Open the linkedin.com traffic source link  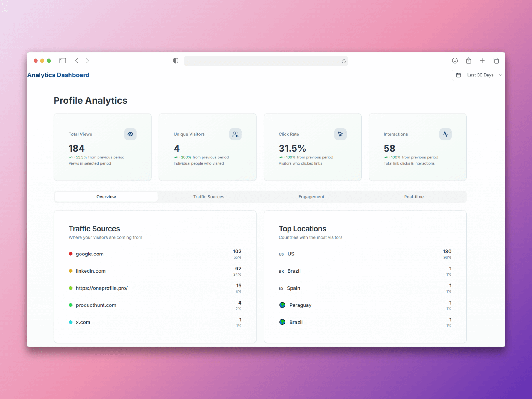click(91, 271)
